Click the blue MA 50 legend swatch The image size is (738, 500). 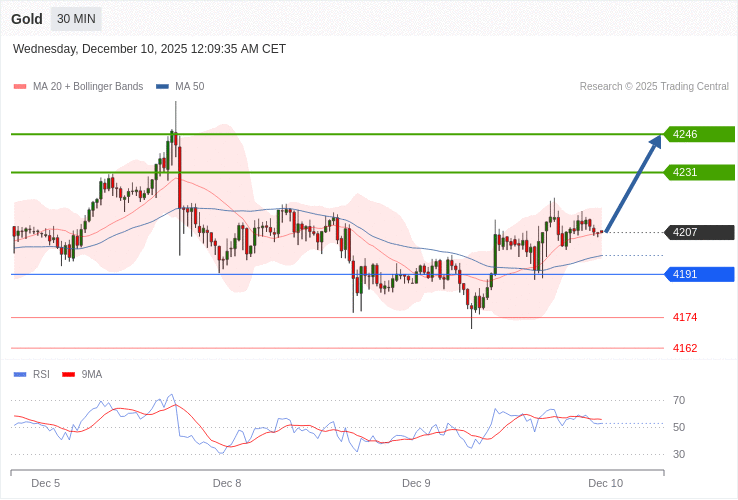(162, 87)
